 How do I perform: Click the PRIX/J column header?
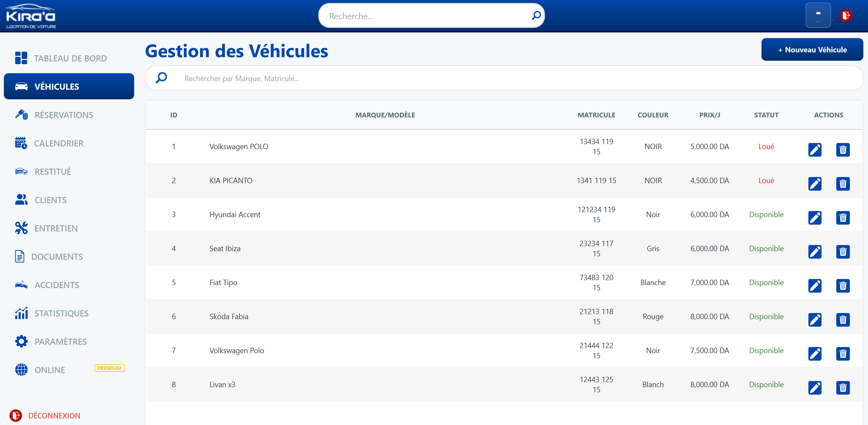click(710, 115)
